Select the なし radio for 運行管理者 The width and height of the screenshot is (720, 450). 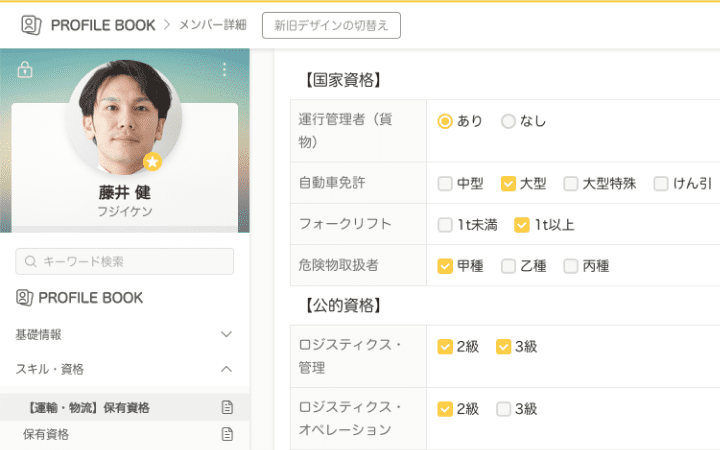508,121
